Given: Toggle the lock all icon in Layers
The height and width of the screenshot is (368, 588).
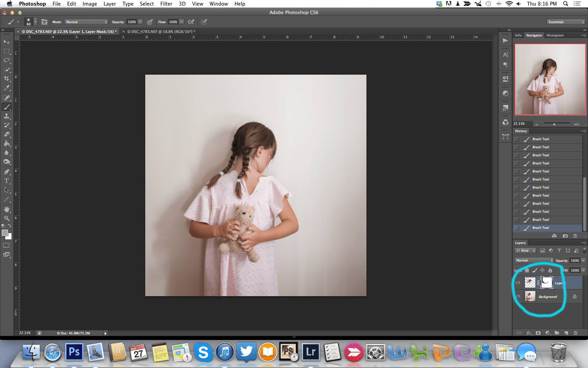Looking at the screenshot, I should 550,270.
